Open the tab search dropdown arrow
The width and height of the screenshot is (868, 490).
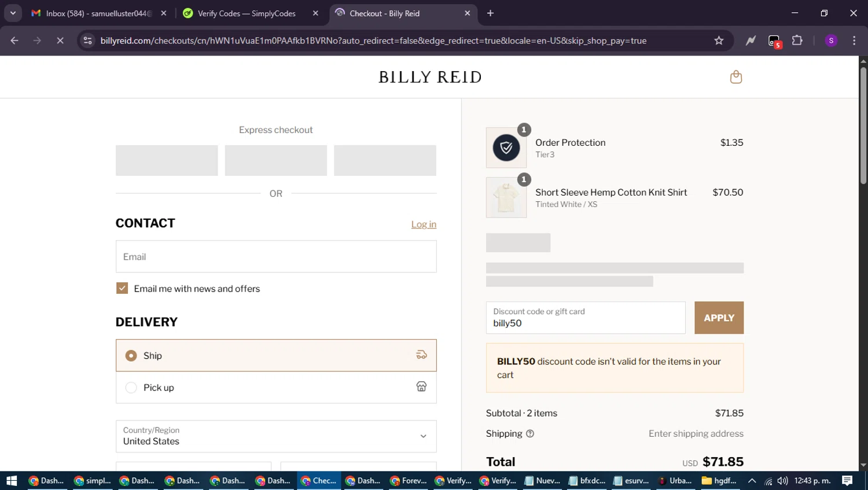tap(13, 13)
